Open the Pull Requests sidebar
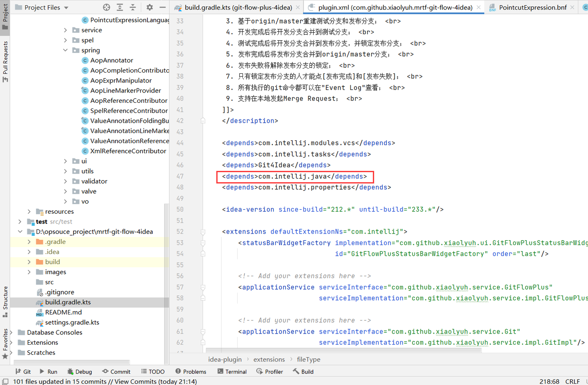 (x=5, y=57)
